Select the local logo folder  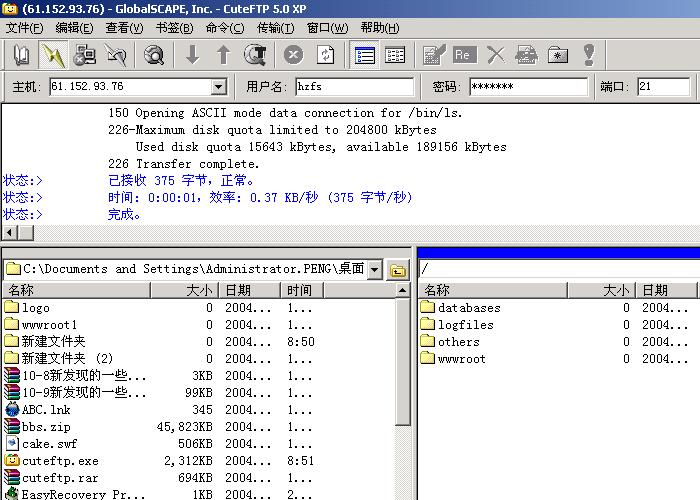coord(27,308)
